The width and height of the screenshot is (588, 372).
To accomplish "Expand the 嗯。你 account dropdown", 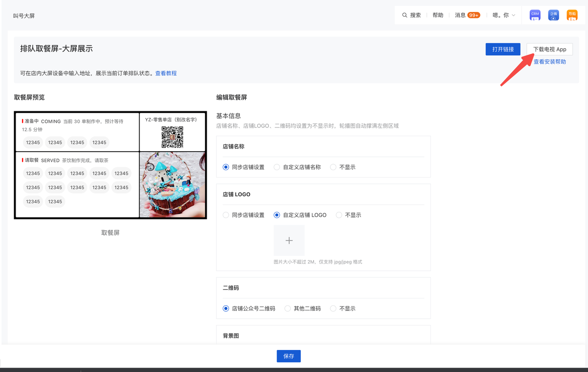I will [x=504, y=15].
